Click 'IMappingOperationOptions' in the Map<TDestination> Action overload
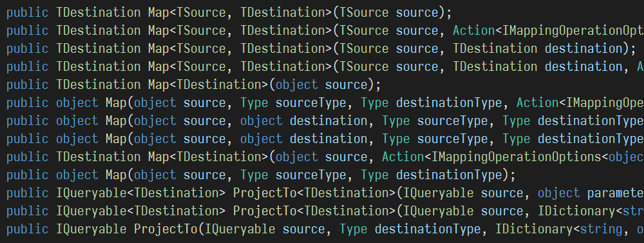 coord(516,157)
